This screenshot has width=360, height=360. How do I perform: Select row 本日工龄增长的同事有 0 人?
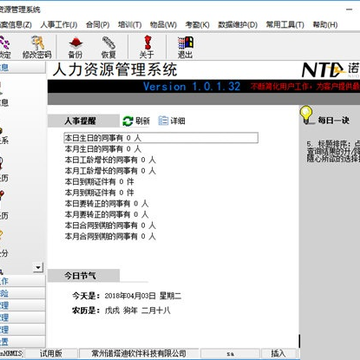tap(110, 160)
